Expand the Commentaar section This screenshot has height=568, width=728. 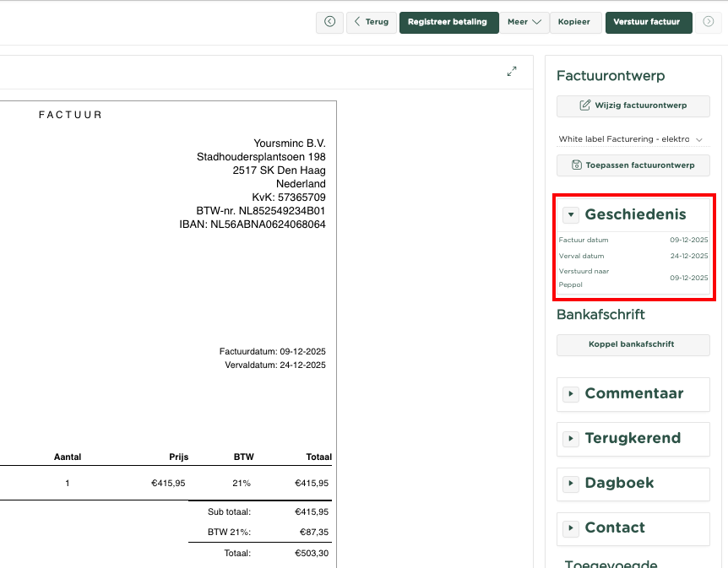coord(572,394)
